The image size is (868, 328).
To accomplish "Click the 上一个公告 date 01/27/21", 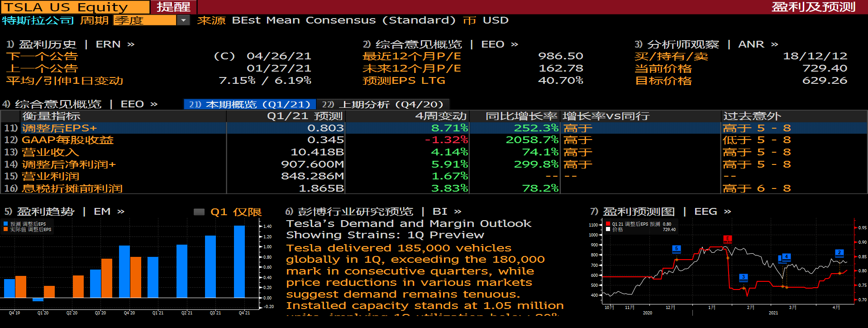I will [x=279, y=68].
